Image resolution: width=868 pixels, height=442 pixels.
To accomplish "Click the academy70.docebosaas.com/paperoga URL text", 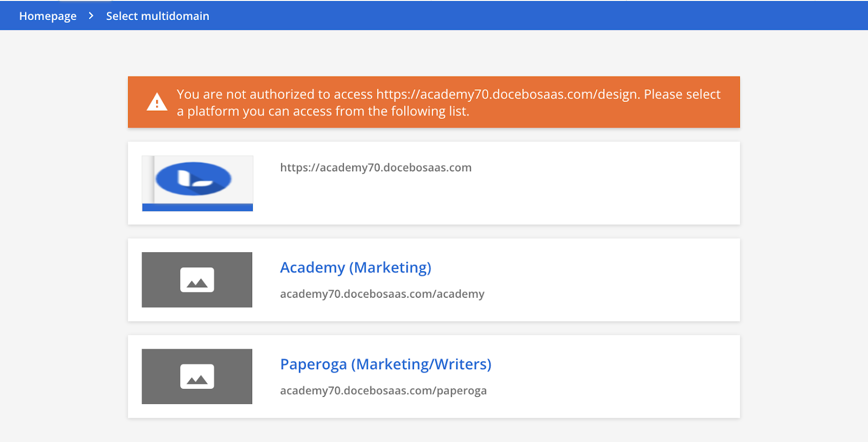I will pos(383,390).
